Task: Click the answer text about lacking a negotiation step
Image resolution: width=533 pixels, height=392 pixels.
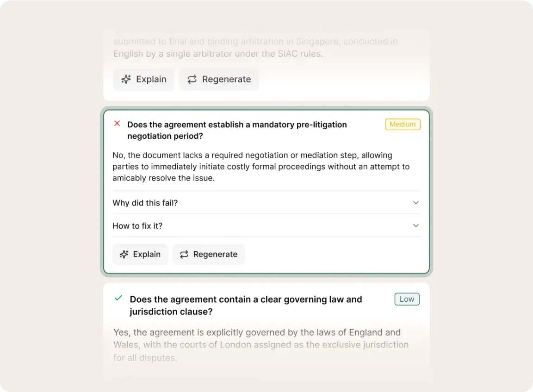Action: tap(261, 167)
